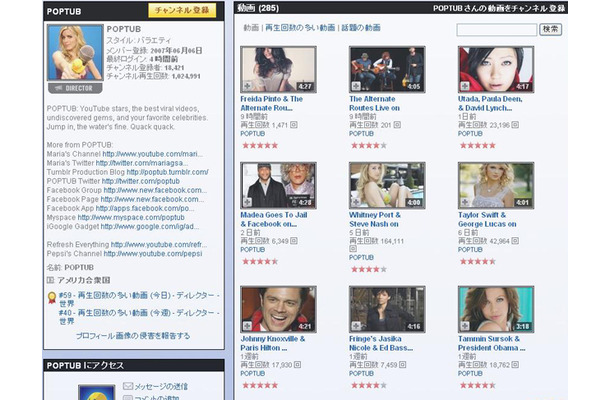Open the Tammin Sursok video thumbnail

coord(496,309)
